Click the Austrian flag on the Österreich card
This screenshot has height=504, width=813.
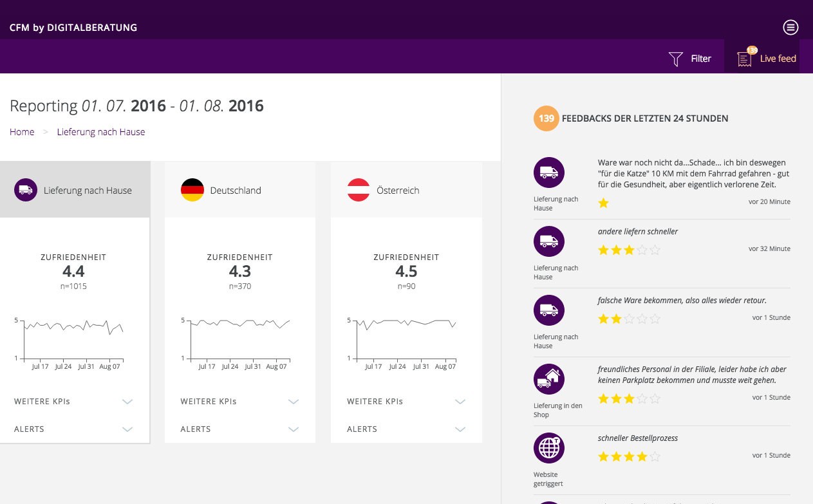(358, 190)
